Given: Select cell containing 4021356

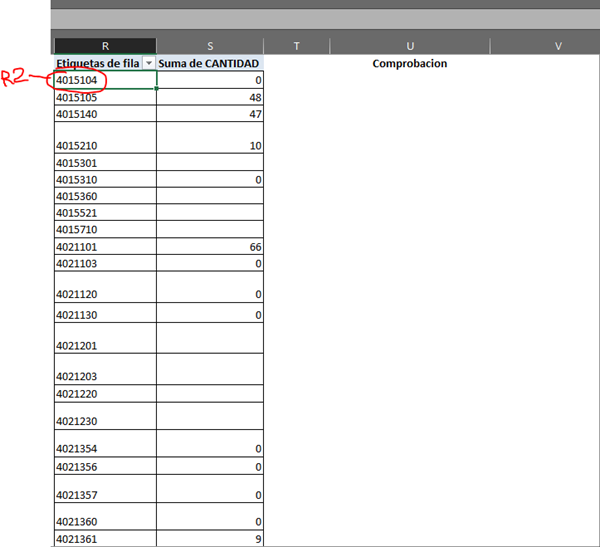Looking at the screenshot, I should [105, 466].
